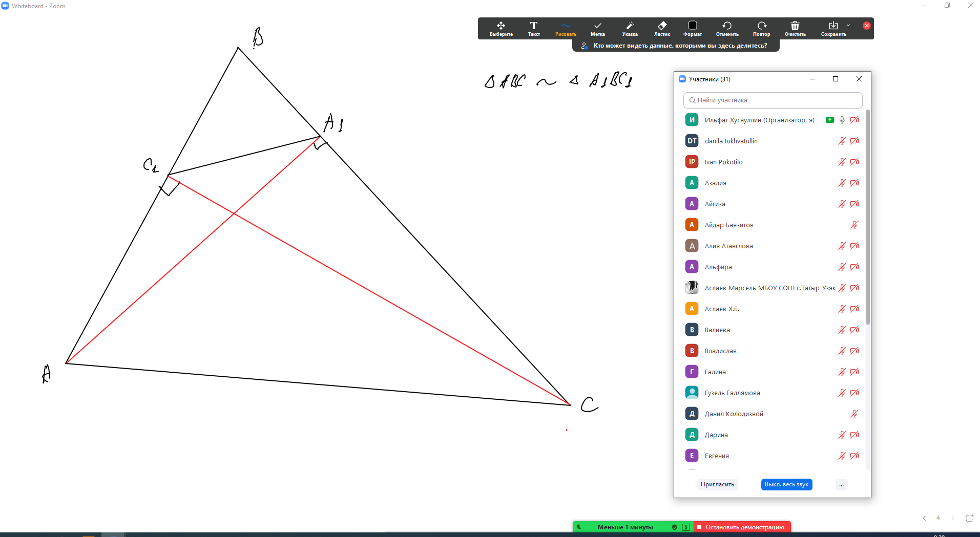Toggle organizer Ильфат Хуснуллин's microphone
This screenshot has width=980, height=537.
pyautogui.click(x=842, y=120)
